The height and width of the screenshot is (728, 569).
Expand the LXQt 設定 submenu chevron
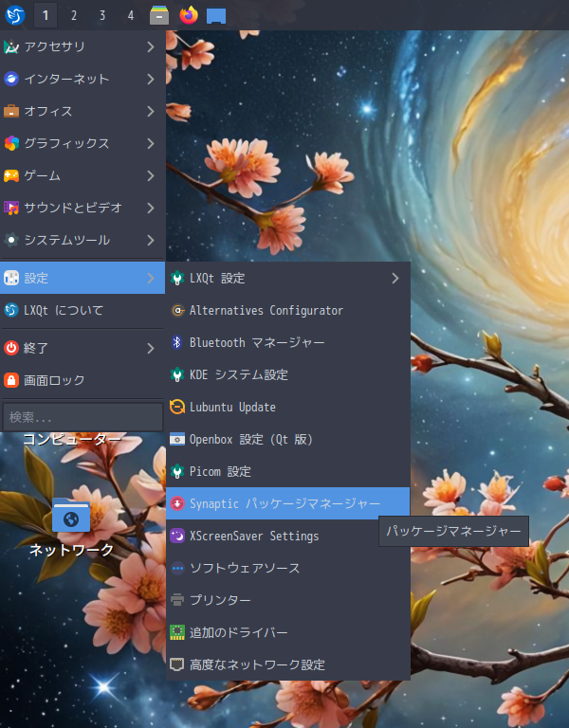[x=395, y=278]
